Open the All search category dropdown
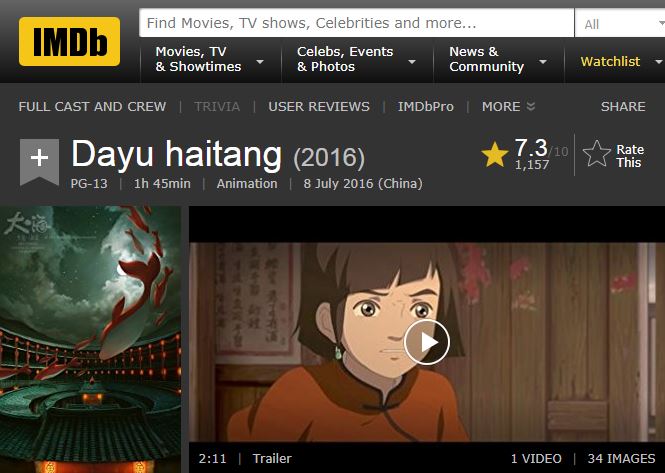 tap(620, 24)
